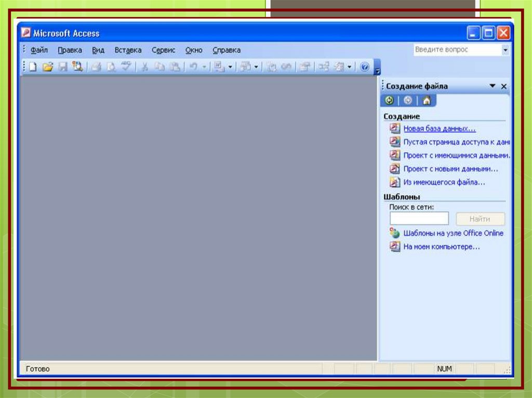Expand the Введите вопрос dropdown arrow
Screen dimensions: 532x398
pyautogui.click(x=505, y=50)
